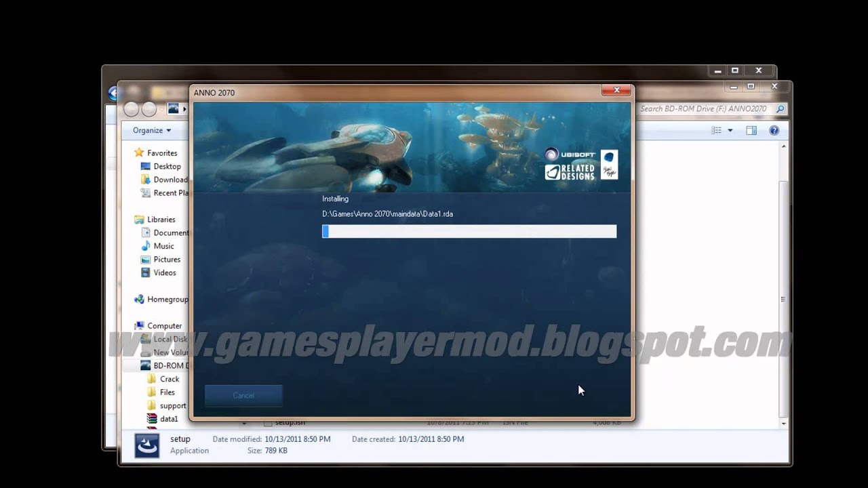Open the Pictures library
Image resolution: width=868 pixels, height=488 pixels.
[x=167, y=259]
